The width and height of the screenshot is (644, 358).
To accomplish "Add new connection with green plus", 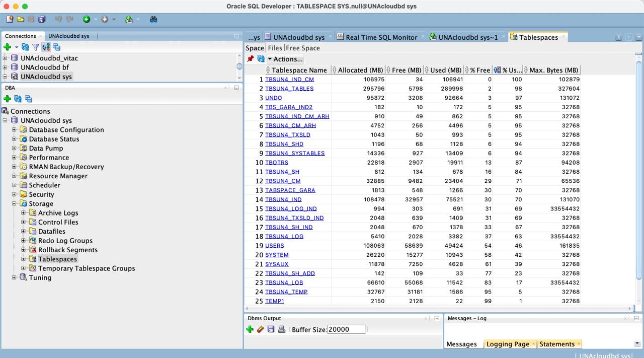I will coord(7,47).
